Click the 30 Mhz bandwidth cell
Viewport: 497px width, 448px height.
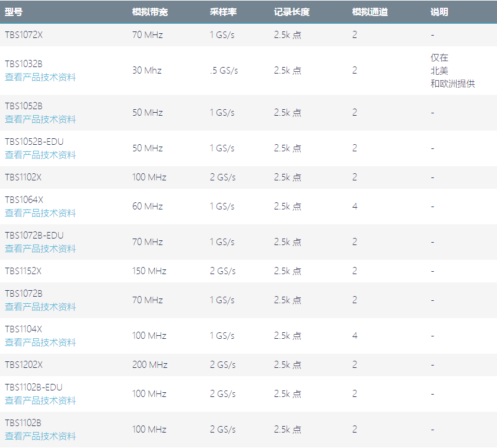click(147, 71)
